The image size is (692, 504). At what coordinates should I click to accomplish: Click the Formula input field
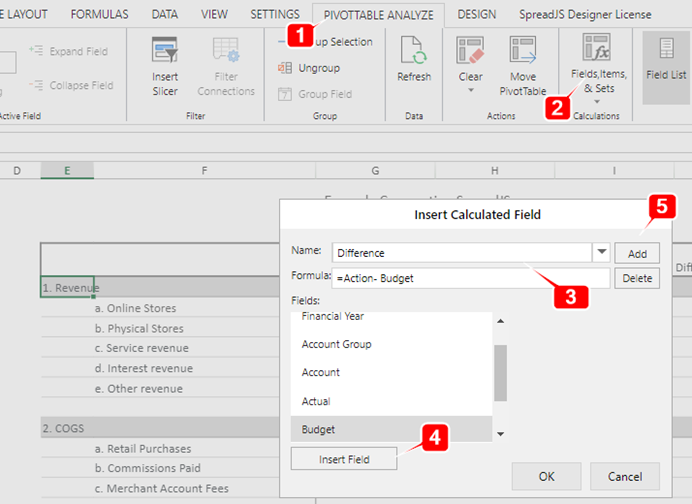click(x=471, y=278)
